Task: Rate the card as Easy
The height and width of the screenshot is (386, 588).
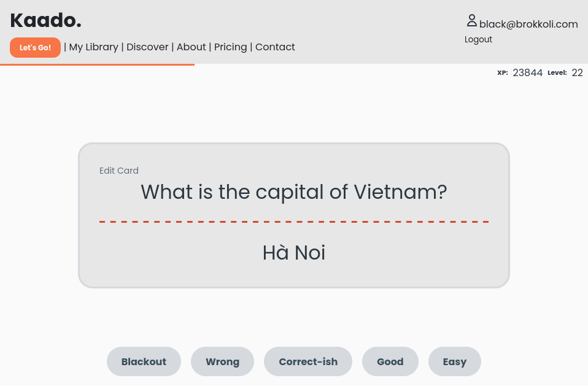Action: (x=454, y=361)
